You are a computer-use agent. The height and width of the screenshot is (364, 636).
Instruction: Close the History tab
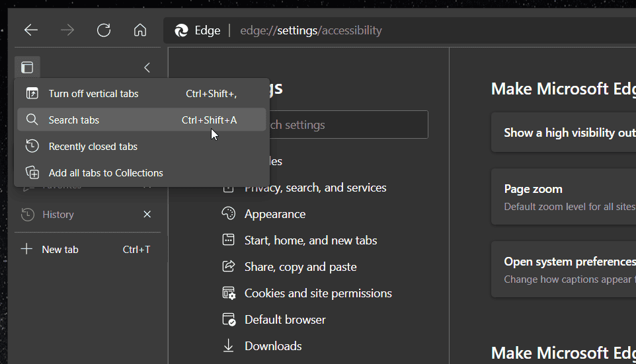tap(147, 214)
